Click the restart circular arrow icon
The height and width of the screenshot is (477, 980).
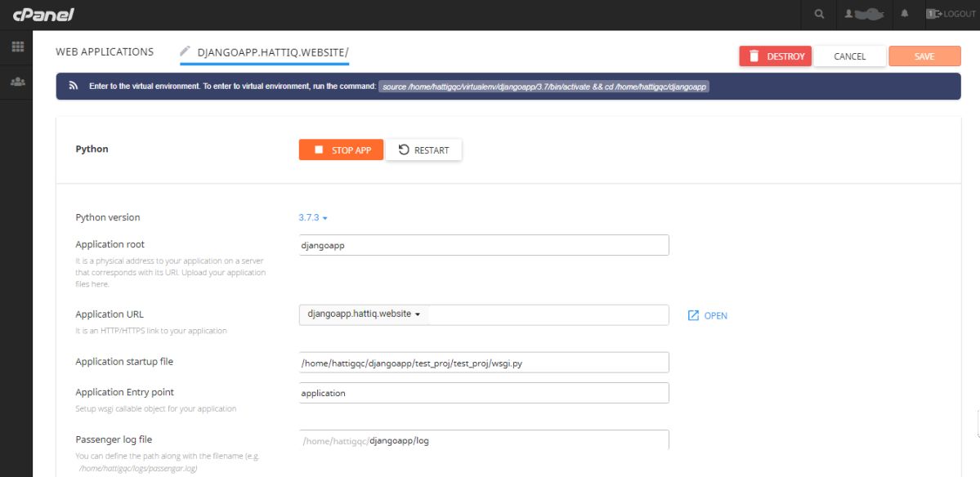coord(404,149)
